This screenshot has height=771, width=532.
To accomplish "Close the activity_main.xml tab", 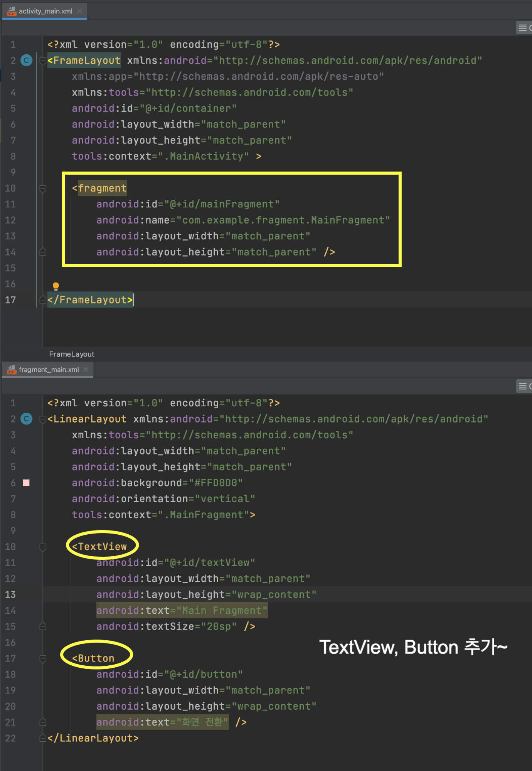I will pyautogui.click(x=80, y=11).
